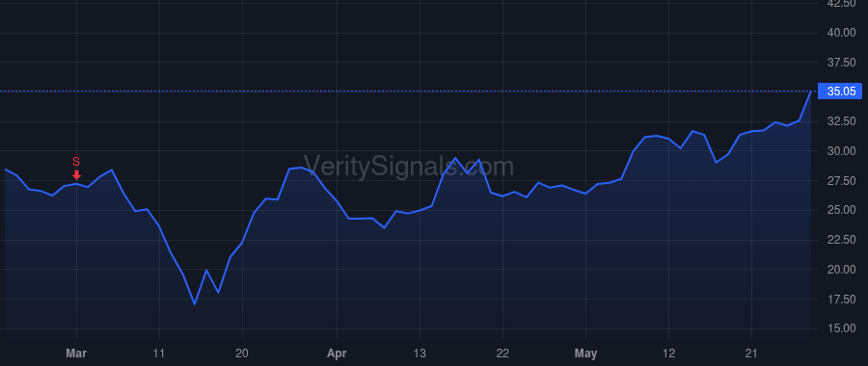Click the line's lowest trough near 17.50
This screenshot has width=868, height=366.
[x=194, y=304]
